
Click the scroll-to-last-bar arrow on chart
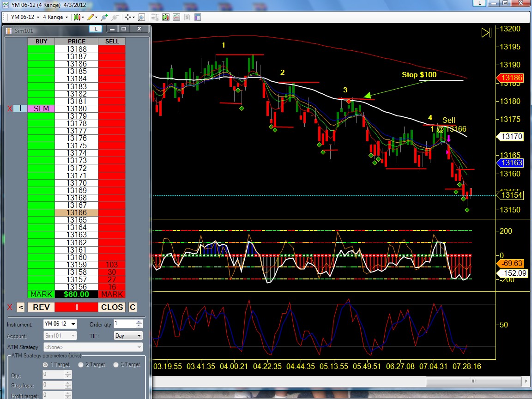pyautogui.click(x=486, y=33)
